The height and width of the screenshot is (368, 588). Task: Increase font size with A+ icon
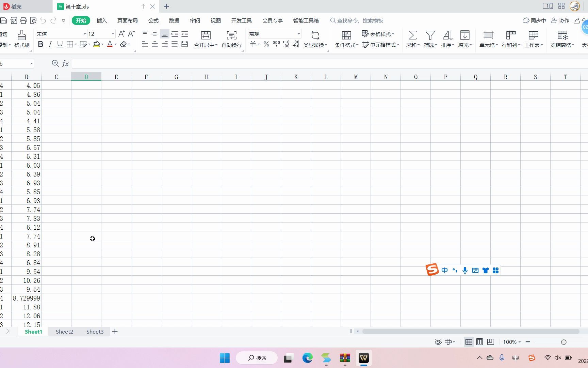(121, 34)
